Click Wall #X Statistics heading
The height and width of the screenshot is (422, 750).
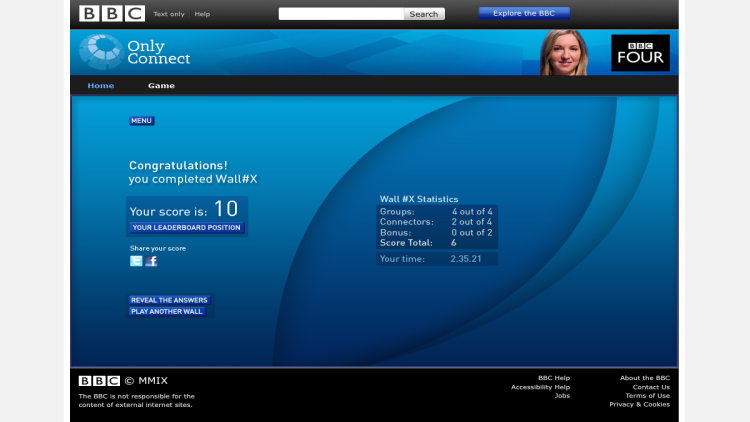coord(419,199)
